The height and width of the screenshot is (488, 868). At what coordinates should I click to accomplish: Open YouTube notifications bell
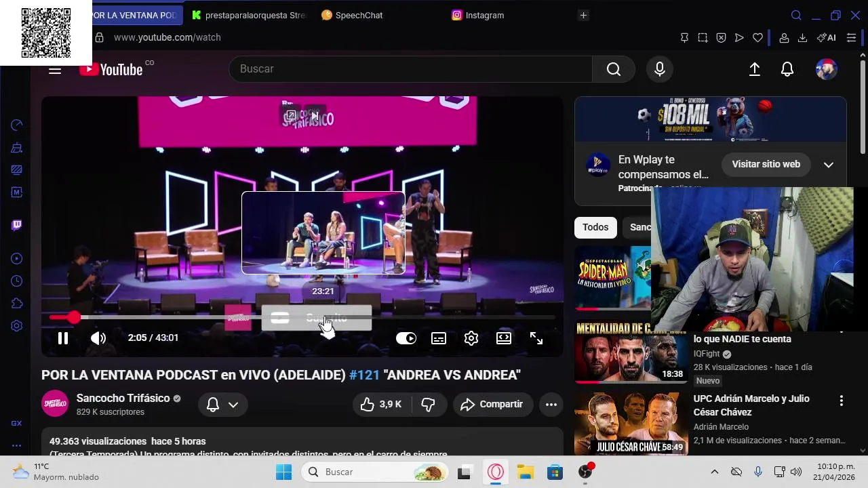(x=787, y=69)
